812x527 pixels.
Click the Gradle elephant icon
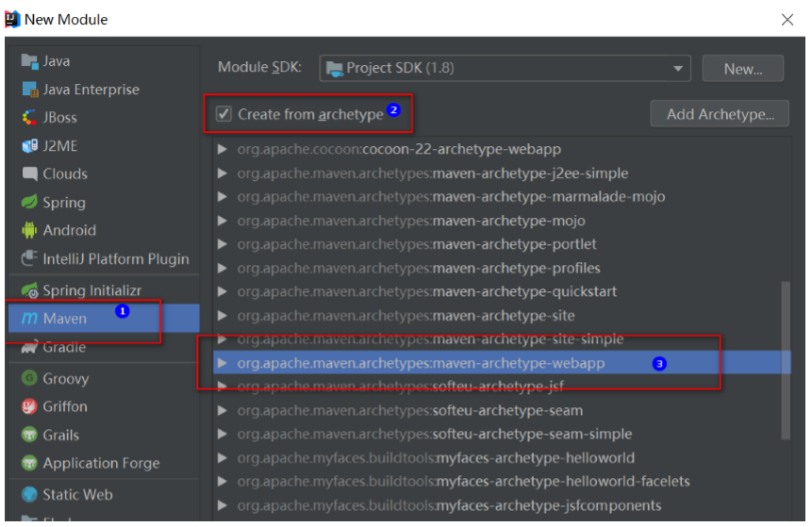[x=29, y=347]
